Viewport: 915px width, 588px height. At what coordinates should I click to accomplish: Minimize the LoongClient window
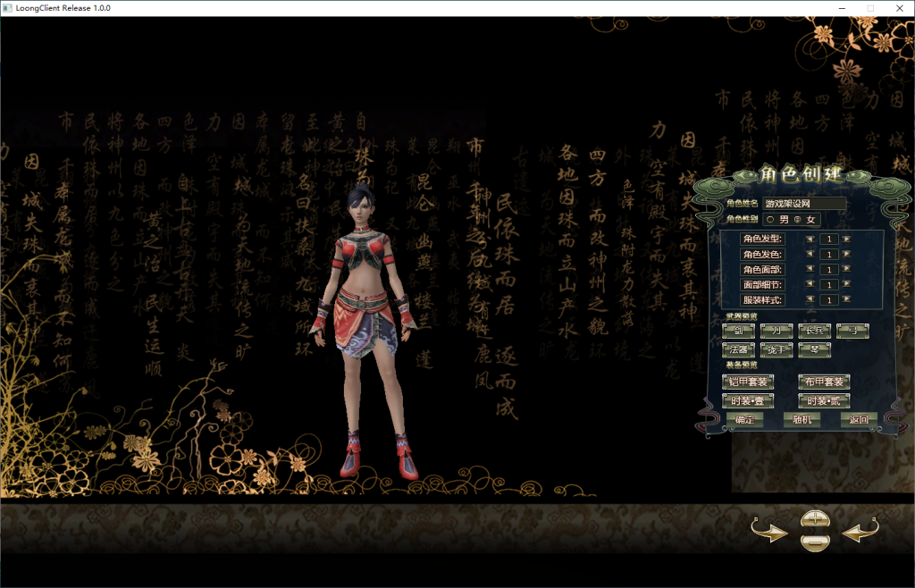click(x=842, y=8)
